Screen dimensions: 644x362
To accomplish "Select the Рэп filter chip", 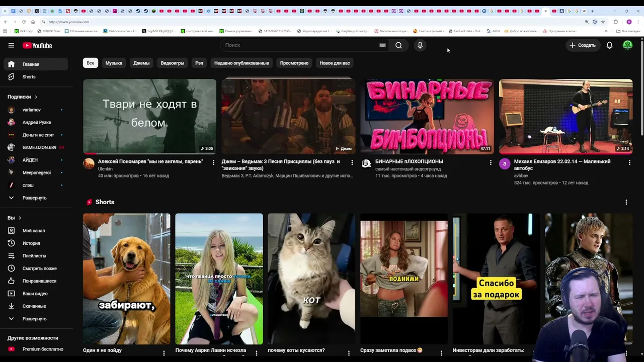I will coord(199,63).
